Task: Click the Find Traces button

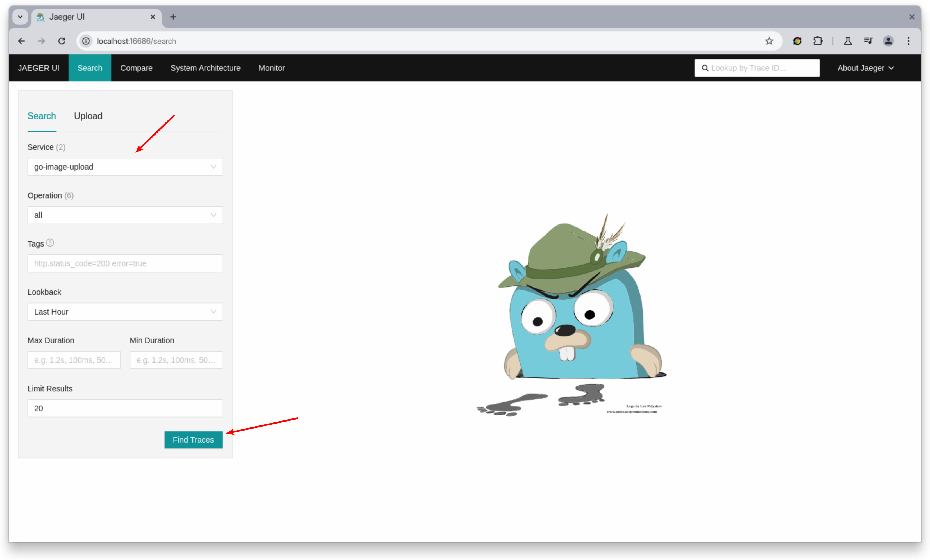Action: [x=193, y=440]
